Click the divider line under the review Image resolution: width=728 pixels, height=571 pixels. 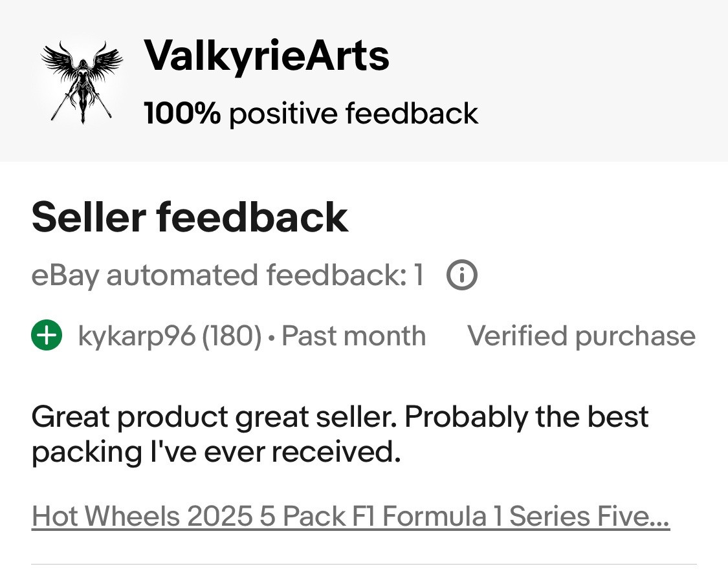click(x=364, y=565)
